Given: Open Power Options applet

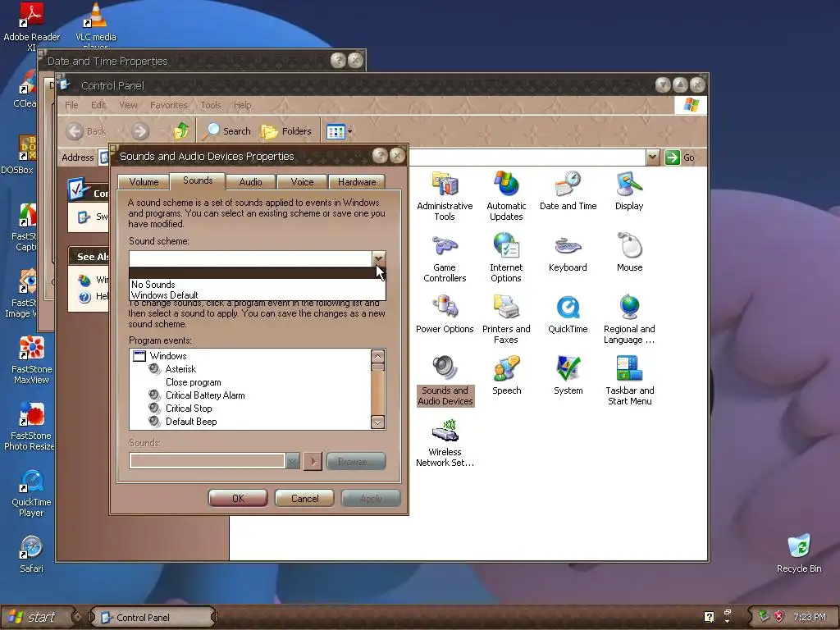Looking at the screenshot, I should click(445, 314).
